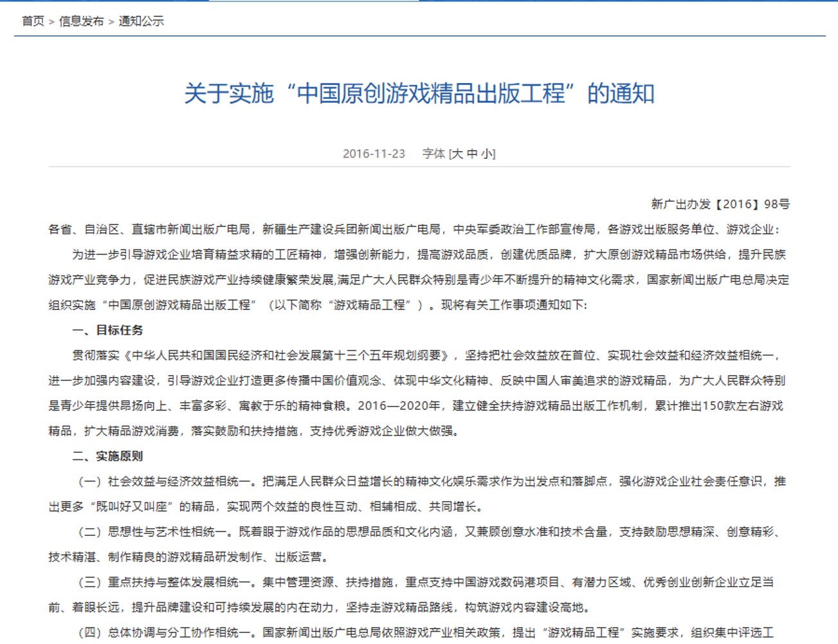The image size is (838, 644).
Task: Go to 信息发布 breadcrumb
Action: pos(81,21)
